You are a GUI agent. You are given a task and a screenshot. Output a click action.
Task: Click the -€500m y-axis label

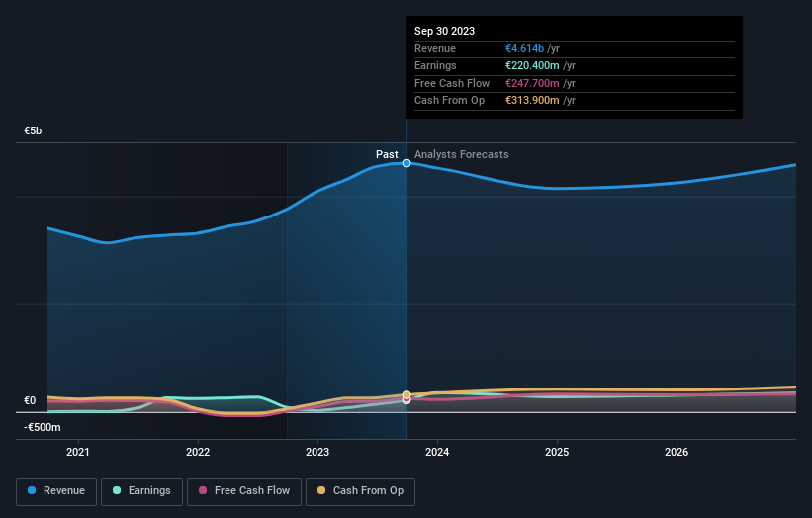coord(42,427)
